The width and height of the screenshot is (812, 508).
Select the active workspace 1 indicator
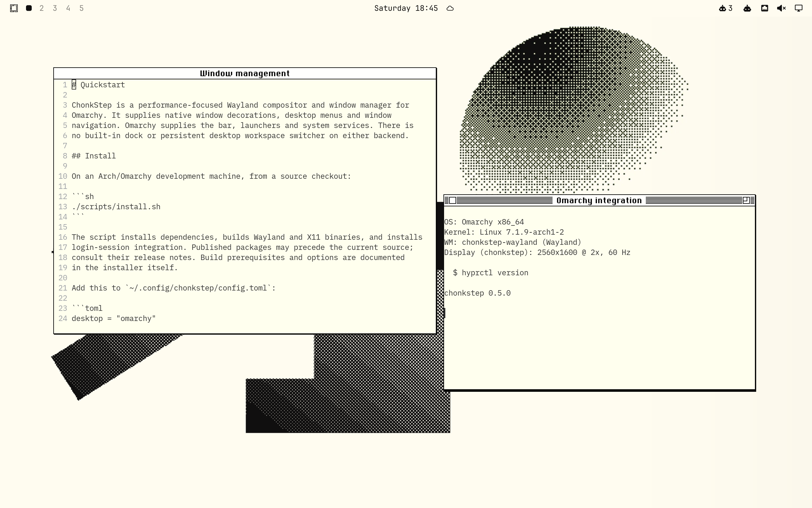pyautogui.click(x=29, y=8)
